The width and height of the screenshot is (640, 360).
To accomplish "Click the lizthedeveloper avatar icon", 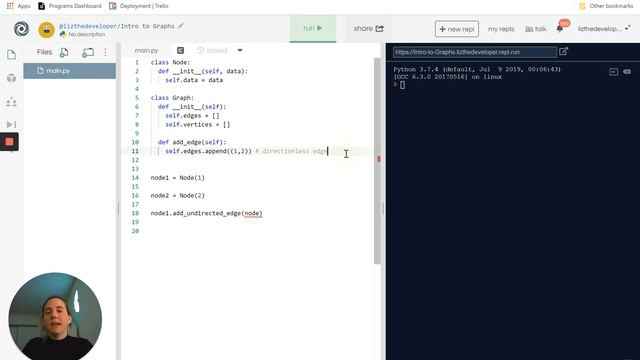I will click(x=47, y=30).
